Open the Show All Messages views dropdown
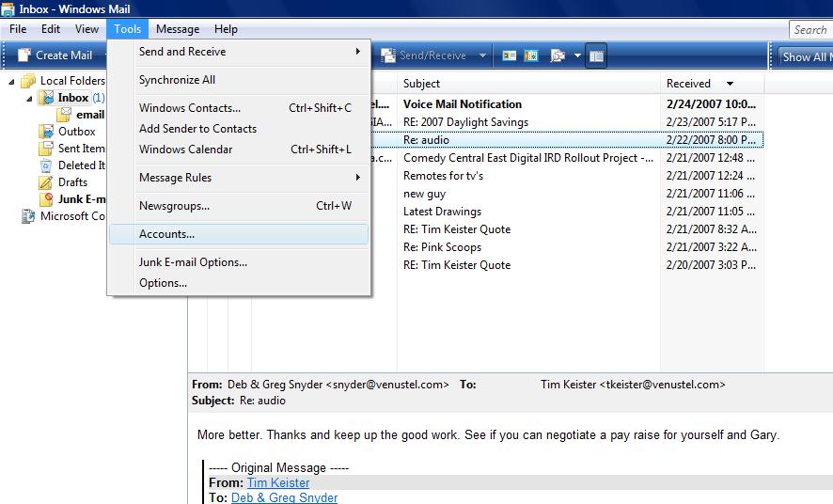Image resolution: width=833 pixels, height=504 pixels. tap(806, 56)
